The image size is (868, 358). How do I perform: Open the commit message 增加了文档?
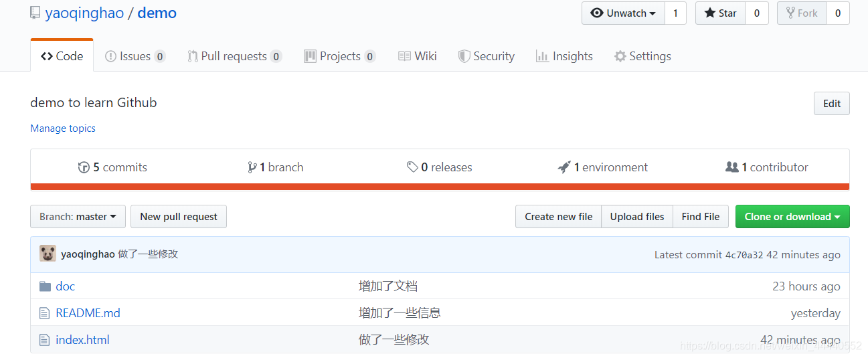388,286
